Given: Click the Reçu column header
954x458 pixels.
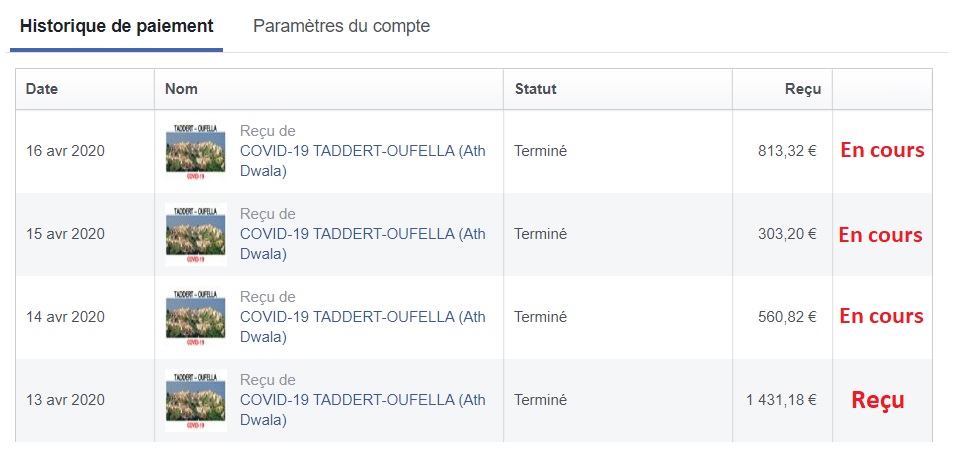Looking at the screenshot, I should 803,89.
